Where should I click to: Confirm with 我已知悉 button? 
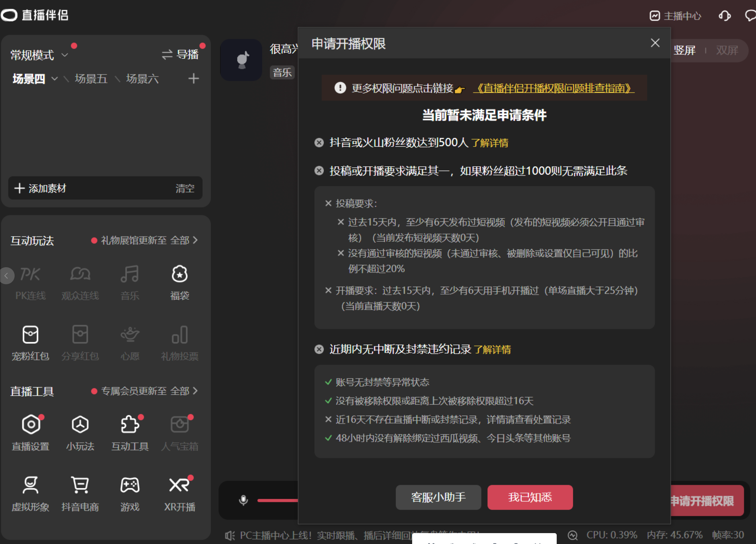[530, 497]
